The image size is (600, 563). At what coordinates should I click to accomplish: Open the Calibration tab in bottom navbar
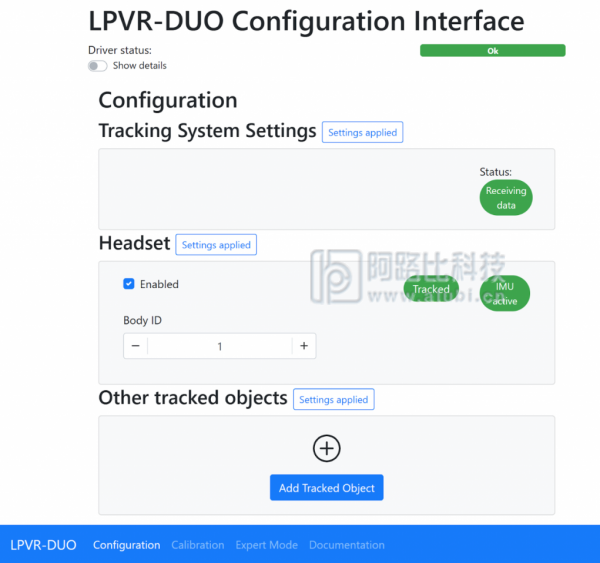(x=198, y=545)
